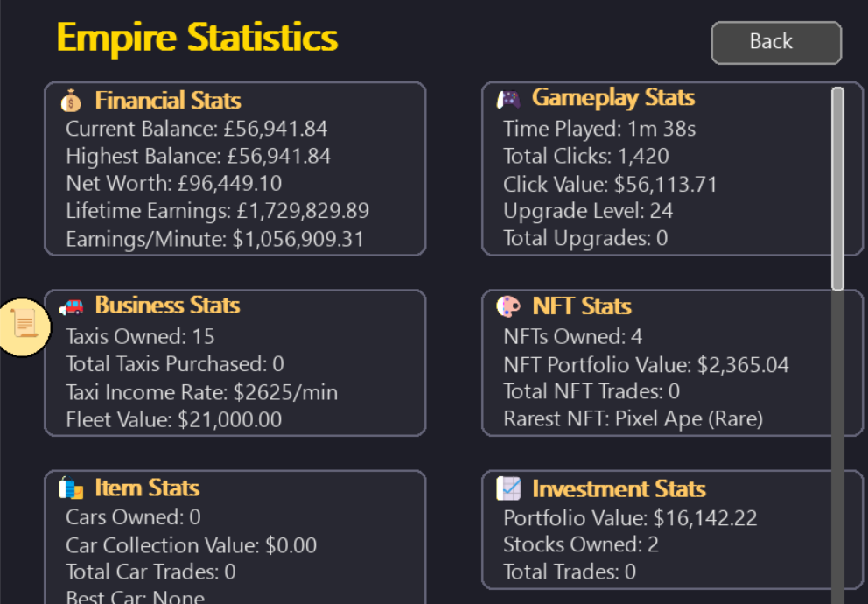868x604 pixels.
Task: Click the Empire Statistics title
Action: point(197,39)
